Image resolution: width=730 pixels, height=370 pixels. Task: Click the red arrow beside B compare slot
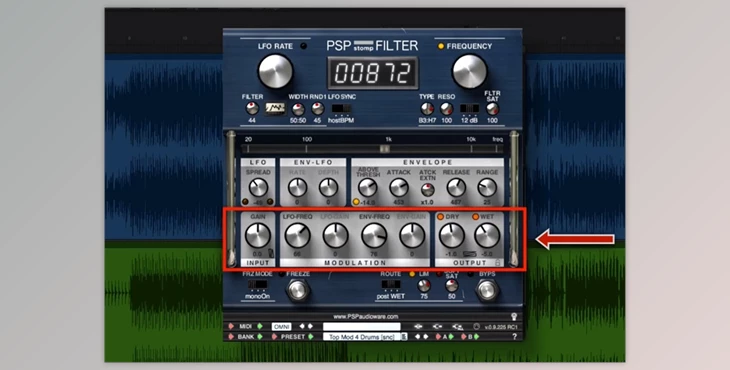tap(463, 336)
